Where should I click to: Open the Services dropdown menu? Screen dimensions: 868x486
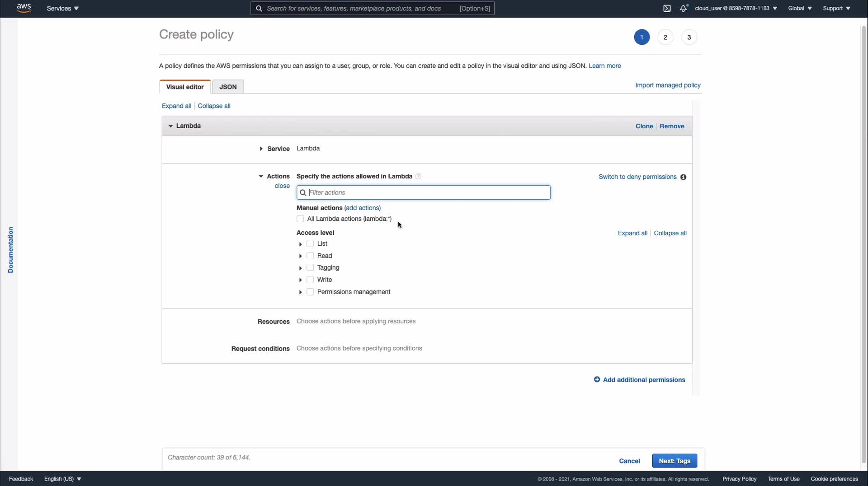(x=63, y=8)
